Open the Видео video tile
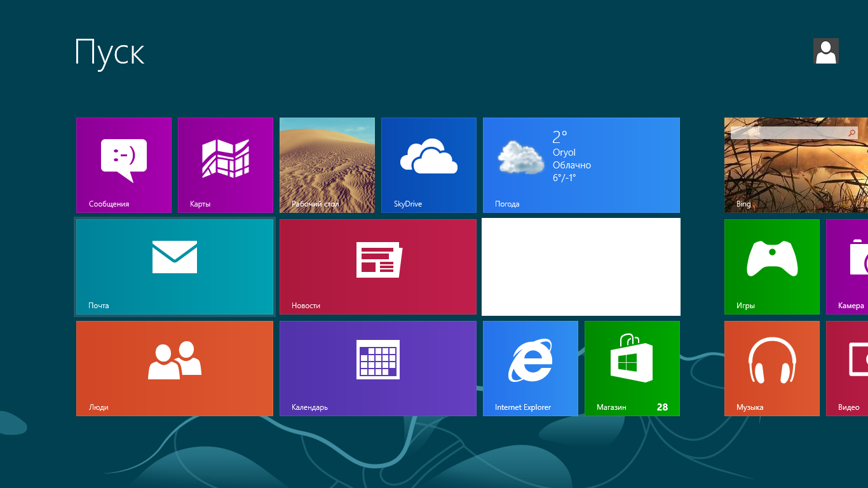Image resolution: width=868 pixels, height=488 pixels. coord(847,369)
